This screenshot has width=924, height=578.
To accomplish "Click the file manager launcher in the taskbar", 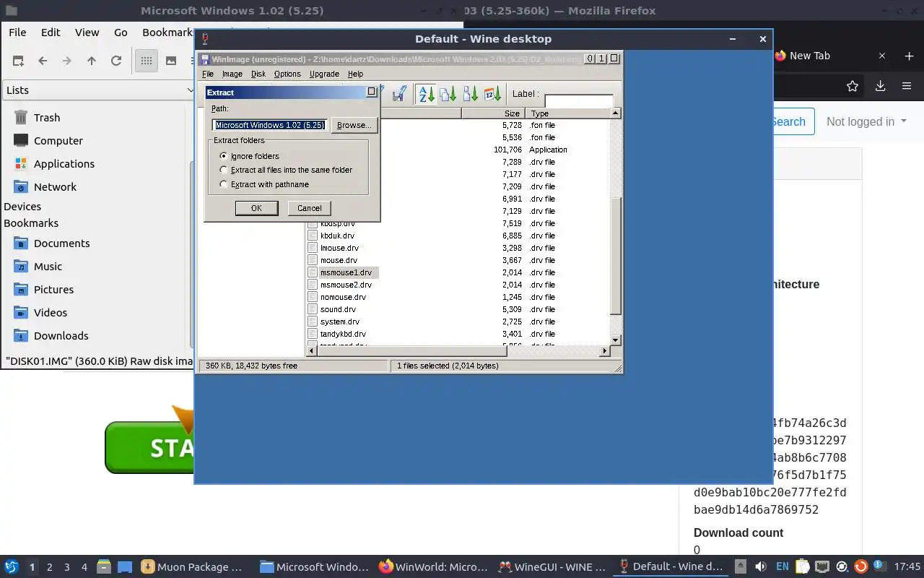I will [103, 567].
